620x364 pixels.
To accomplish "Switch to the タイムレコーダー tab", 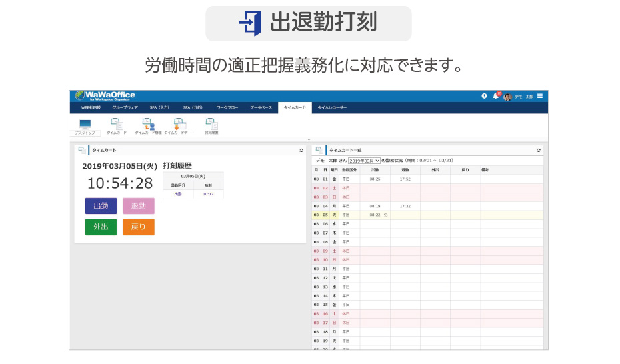I will pyautogui.click(x=331, y=107).
